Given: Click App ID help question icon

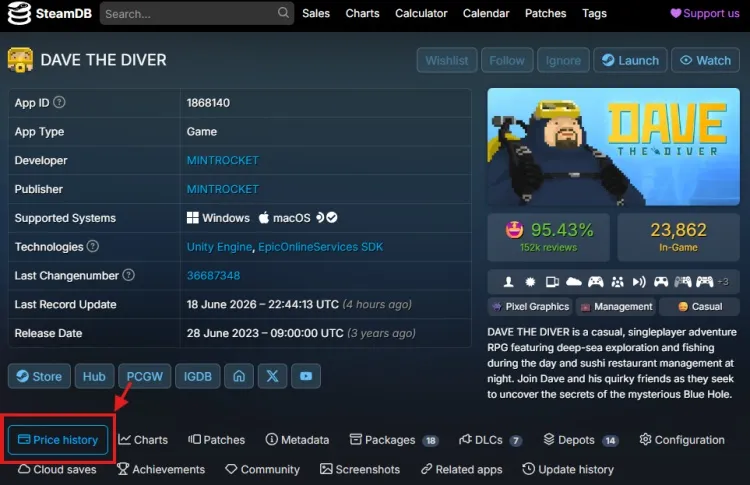Looking at the screenshot, I should pyautogui.click(x=59, y=102).
